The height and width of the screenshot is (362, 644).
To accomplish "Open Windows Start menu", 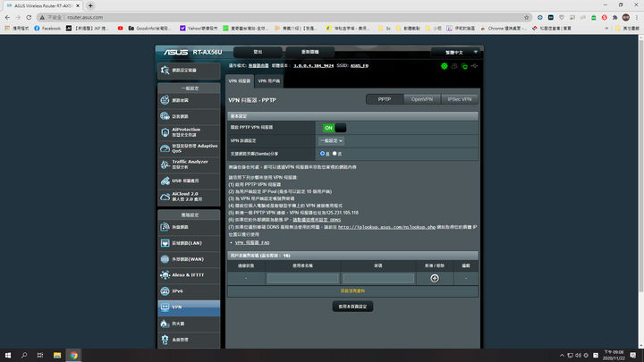I will coord(8,355).
